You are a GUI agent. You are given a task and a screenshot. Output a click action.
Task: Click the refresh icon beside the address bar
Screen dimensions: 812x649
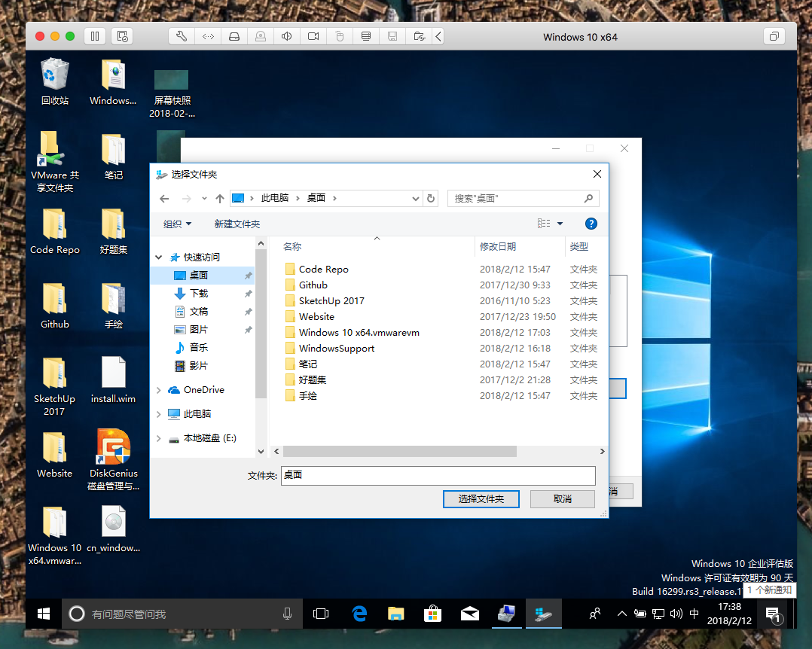click(x=431, y=198)
